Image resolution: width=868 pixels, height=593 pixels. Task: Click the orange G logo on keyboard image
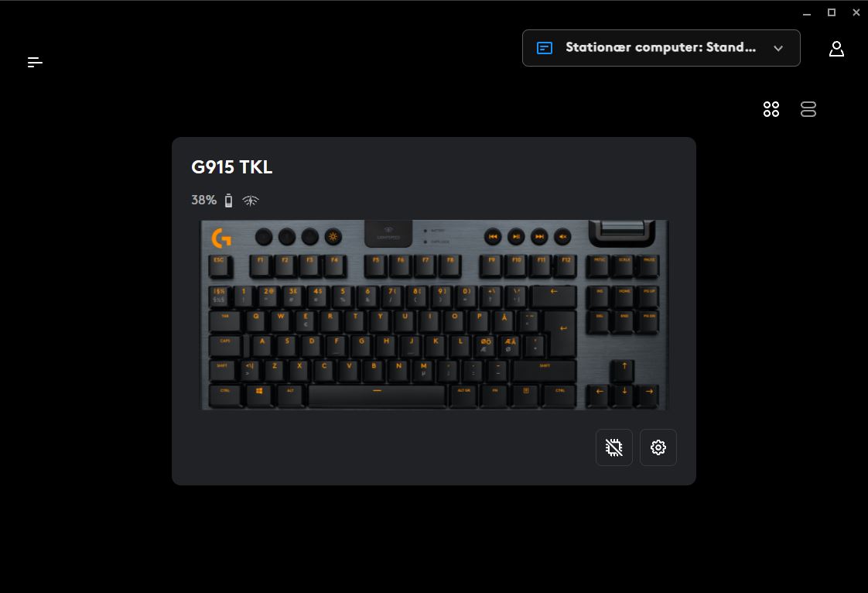[221, 238]
